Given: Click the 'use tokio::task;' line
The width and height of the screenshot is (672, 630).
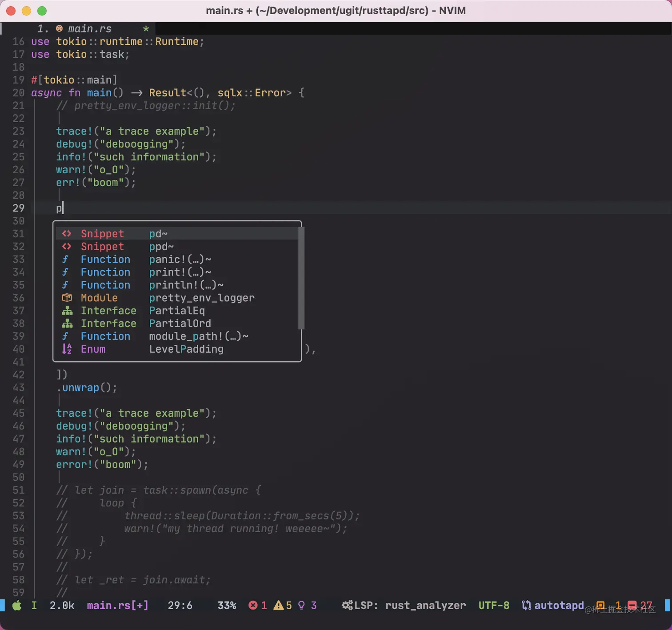Looking at the screenshot, I should [80, 55].
